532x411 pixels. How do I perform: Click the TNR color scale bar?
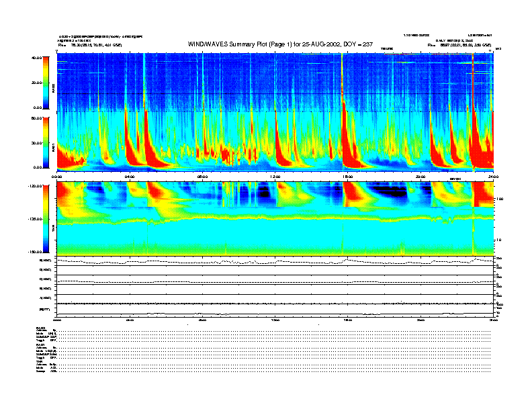46,219
